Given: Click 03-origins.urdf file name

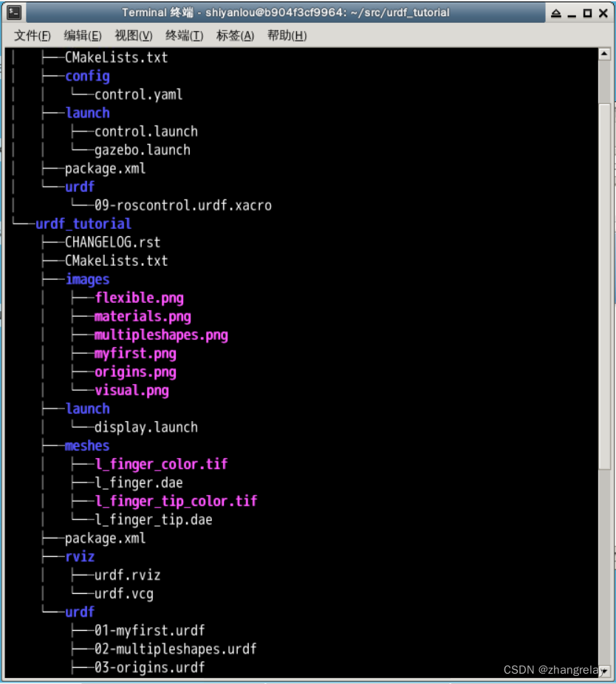Looking at the screenshot, I should (x=150, y=668).
